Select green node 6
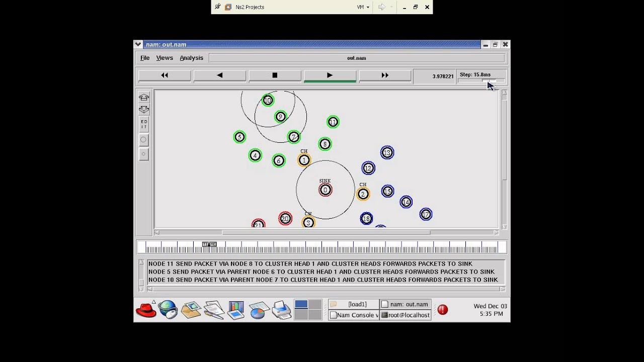The width and height of the screenshot is (644, 362). [x=279, y=160]
